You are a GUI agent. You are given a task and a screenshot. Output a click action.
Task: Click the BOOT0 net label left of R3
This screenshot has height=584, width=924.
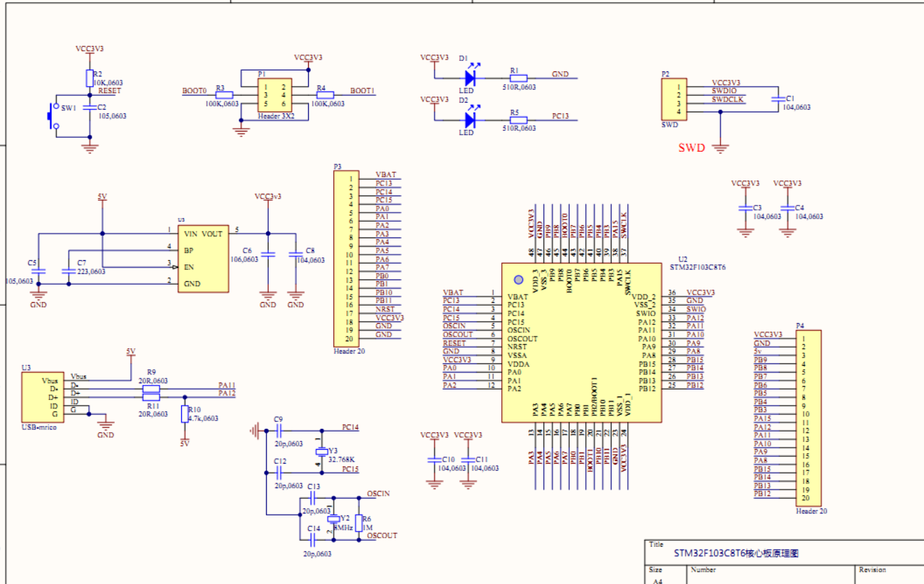pyautogui.click(x=194, y=91)
